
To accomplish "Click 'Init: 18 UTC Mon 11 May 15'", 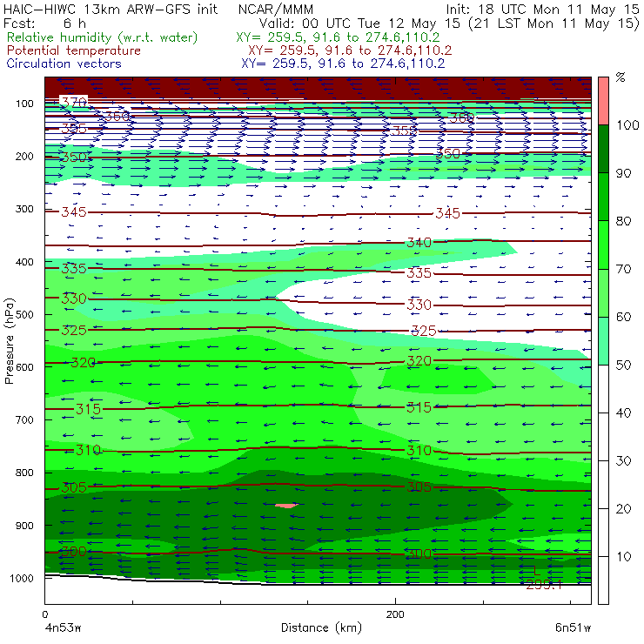I will point(542,10).
